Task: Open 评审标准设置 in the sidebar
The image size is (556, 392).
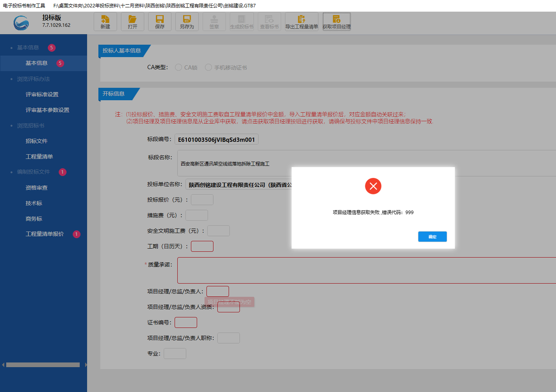Action: (42, 95)
